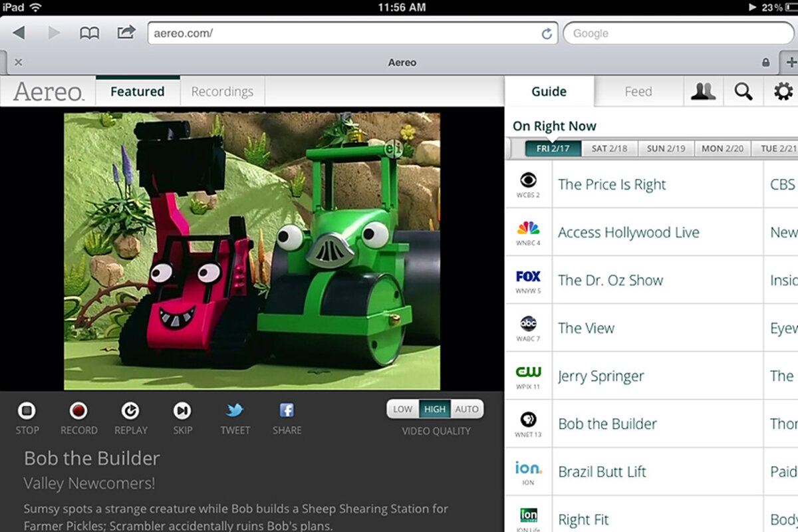
Task: Start recording with the RECORD button
Action: point(79,418)
